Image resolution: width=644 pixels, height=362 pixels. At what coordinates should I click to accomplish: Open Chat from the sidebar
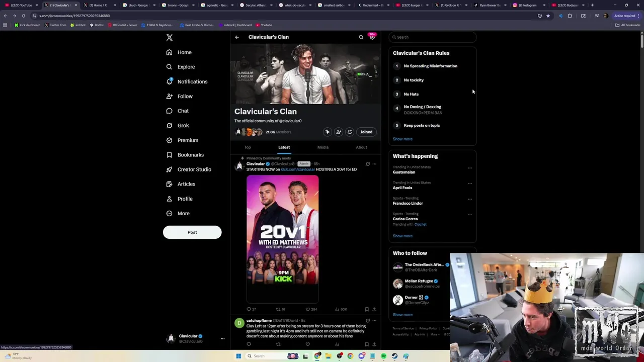point(177,111)
